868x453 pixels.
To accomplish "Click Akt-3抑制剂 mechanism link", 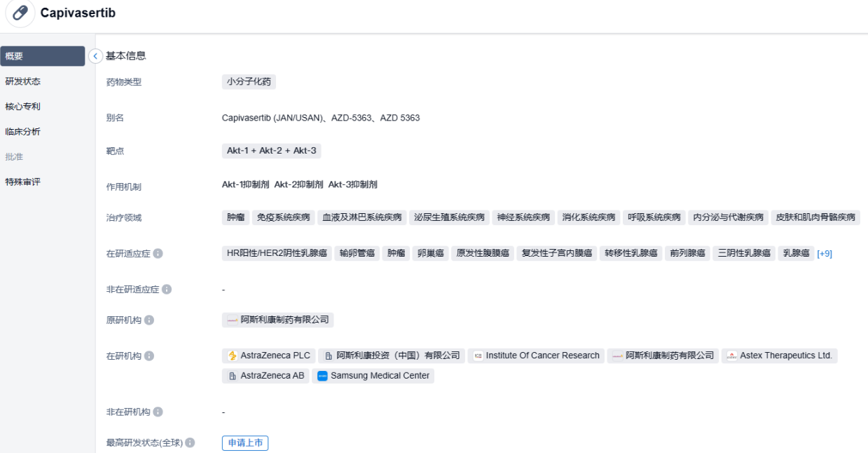I will tap(352, 184).
